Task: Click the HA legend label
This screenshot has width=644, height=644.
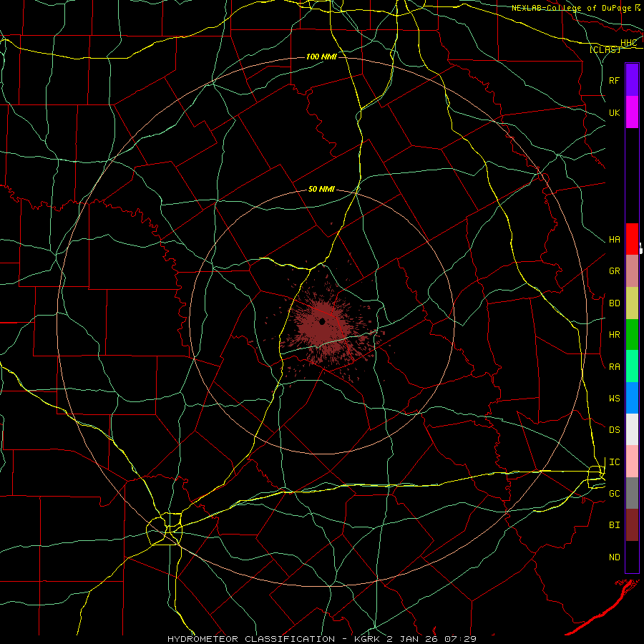Action: coord(615,239)
